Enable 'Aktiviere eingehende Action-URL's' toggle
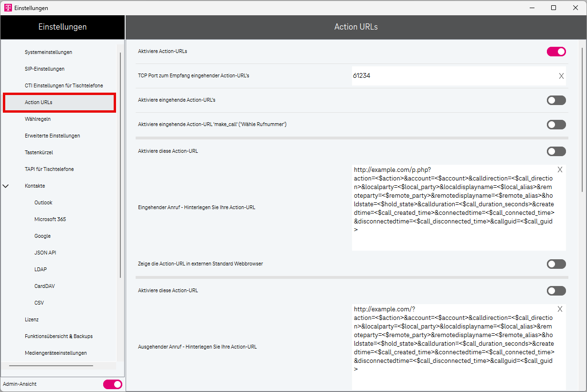 pos(556,100)
